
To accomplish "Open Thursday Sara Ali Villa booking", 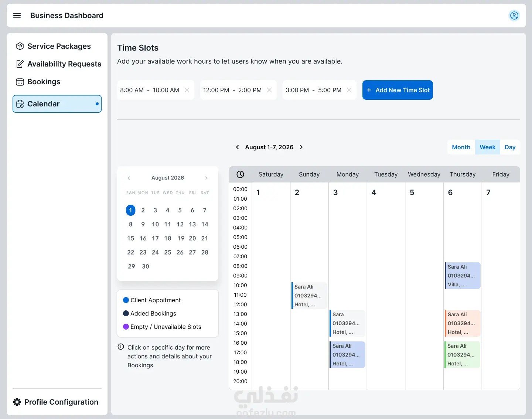I will (463, 276).
